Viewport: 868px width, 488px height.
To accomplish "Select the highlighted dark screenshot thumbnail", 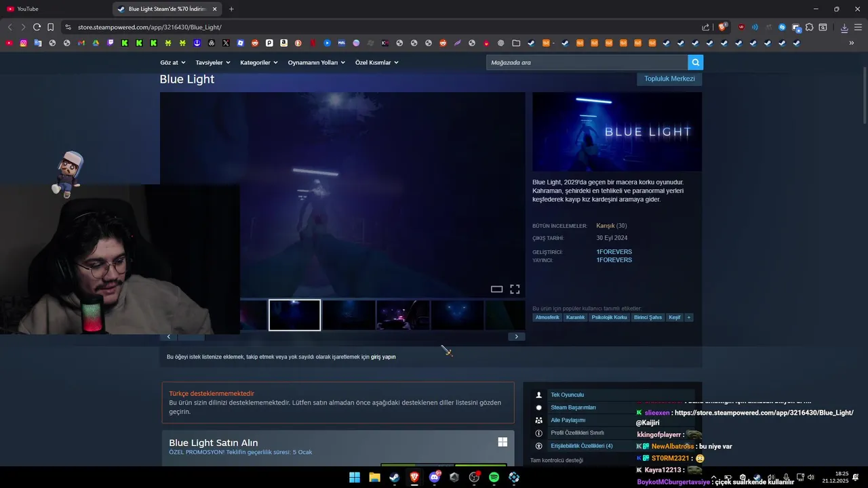I will pyautogui.click(x=294, y=315).
